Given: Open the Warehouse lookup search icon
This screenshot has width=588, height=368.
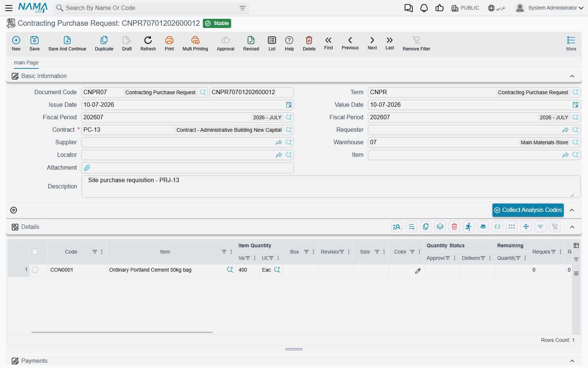Looking at the screenshot, I should [x=576, y=142].
